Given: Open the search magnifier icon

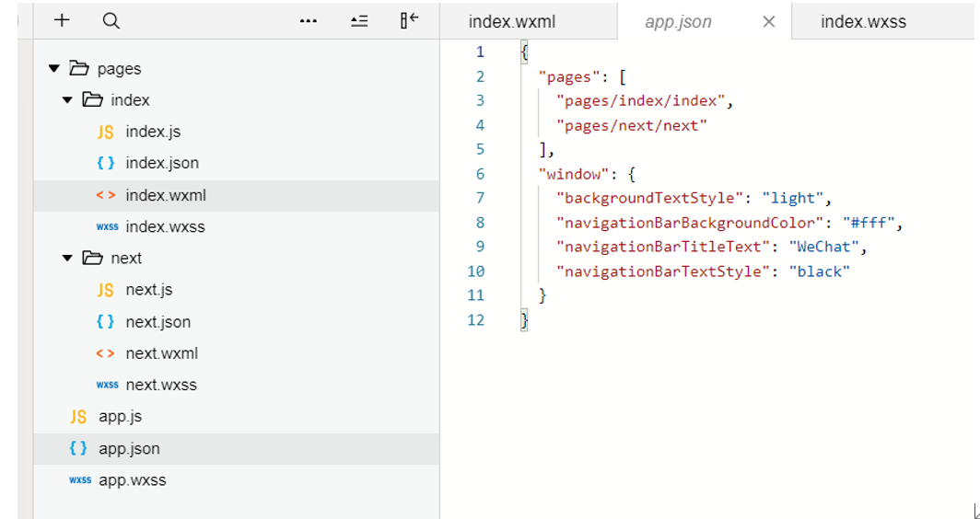Looking at the screenshot, I should 111,21.
